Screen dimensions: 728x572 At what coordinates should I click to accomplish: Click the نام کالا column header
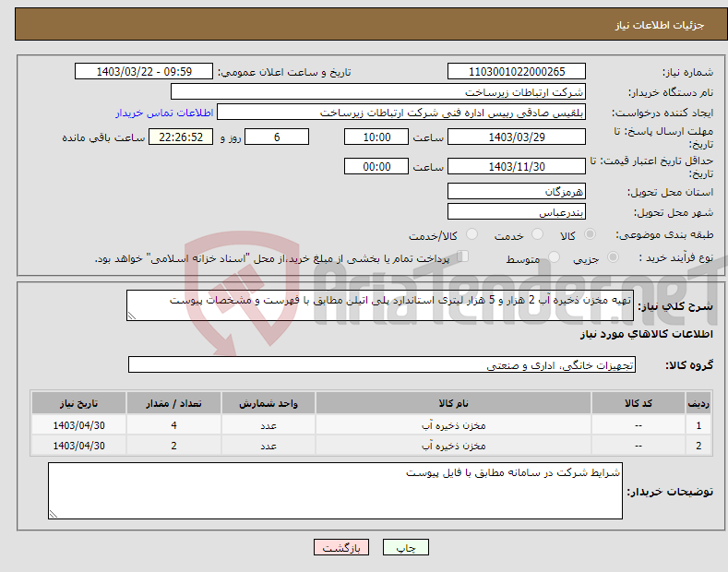click(453, 403)
